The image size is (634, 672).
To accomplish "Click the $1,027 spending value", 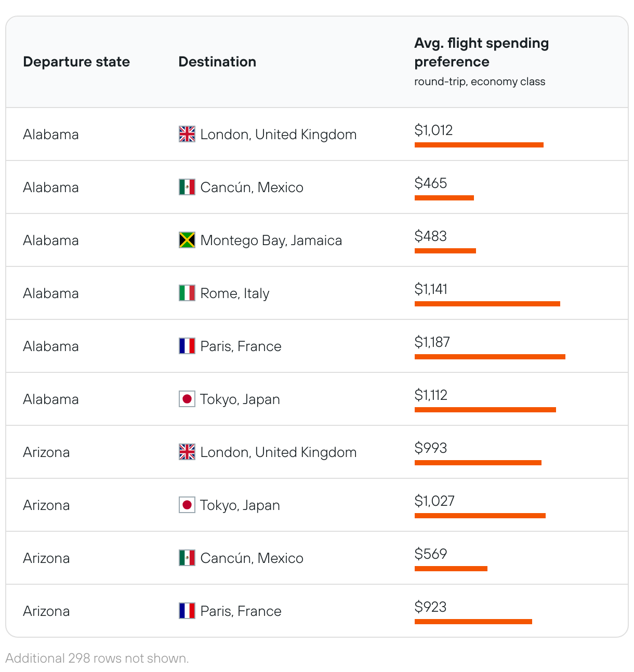I will 434,501.
